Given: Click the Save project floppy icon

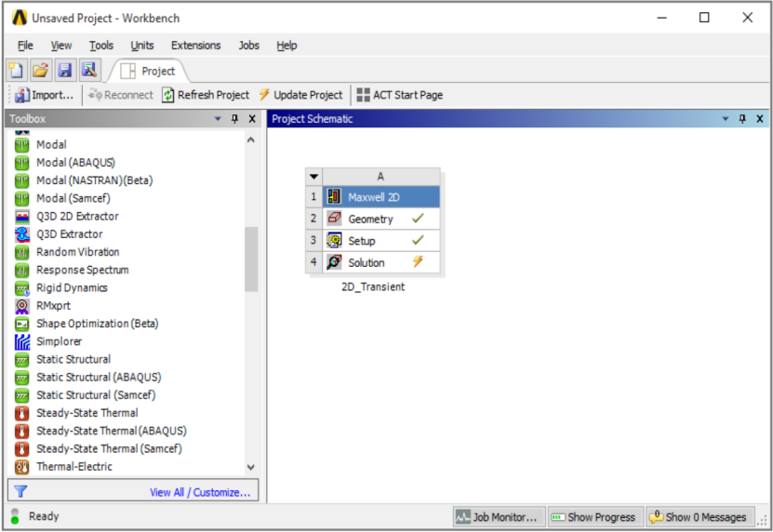Looking at the screenshot, I should point(65,70).
